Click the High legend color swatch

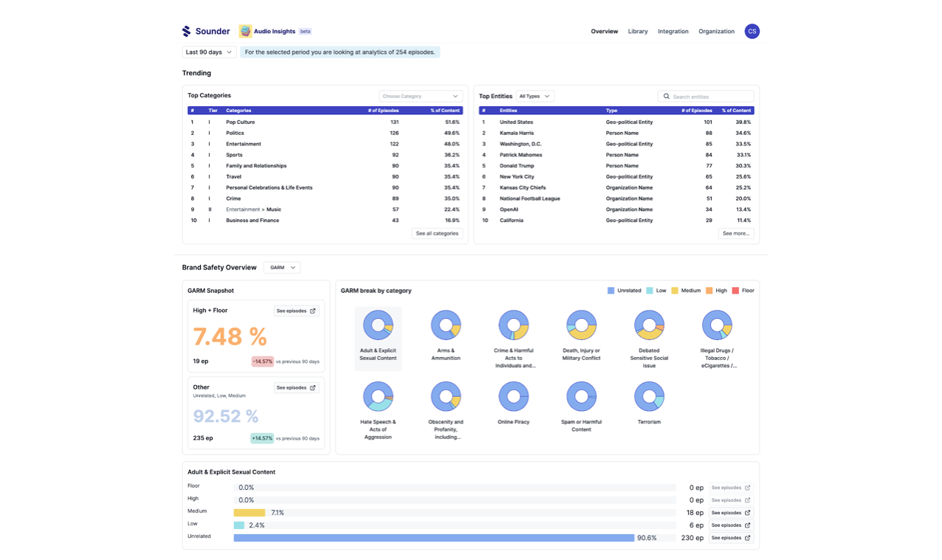[709, 291]
